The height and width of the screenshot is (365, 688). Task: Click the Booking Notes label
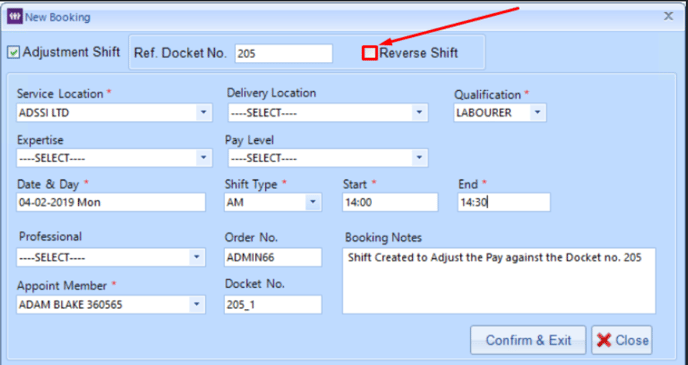tap(383, 237)
